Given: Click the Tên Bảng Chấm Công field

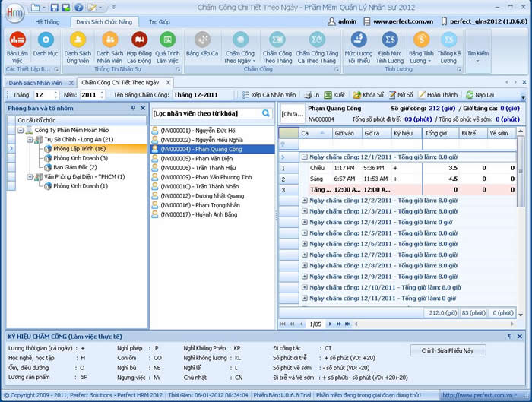Looking at the screenshot, I should pos(203,95).
